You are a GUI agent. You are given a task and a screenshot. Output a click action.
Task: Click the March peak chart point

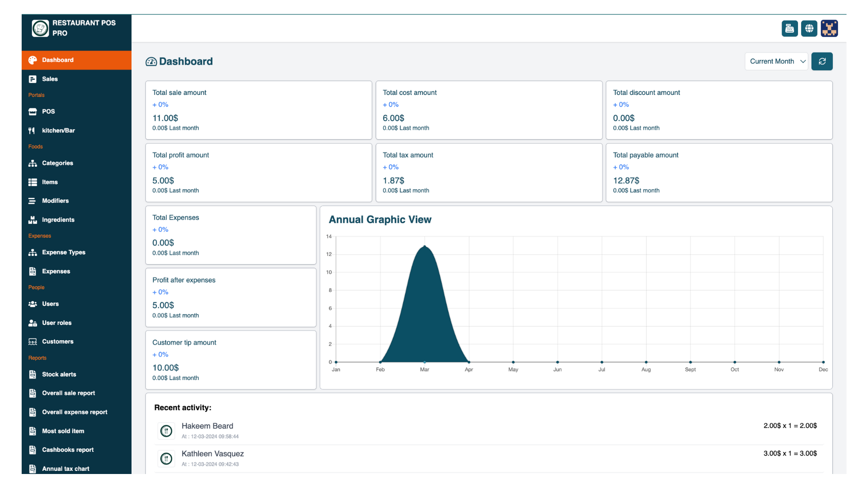click(x=425, y=247)
